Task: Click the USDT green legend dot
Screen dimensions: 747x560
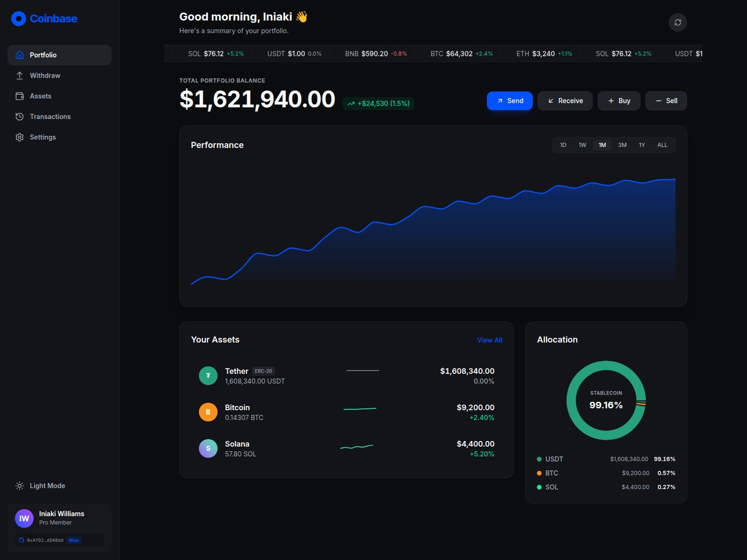Action: [539, 459]
